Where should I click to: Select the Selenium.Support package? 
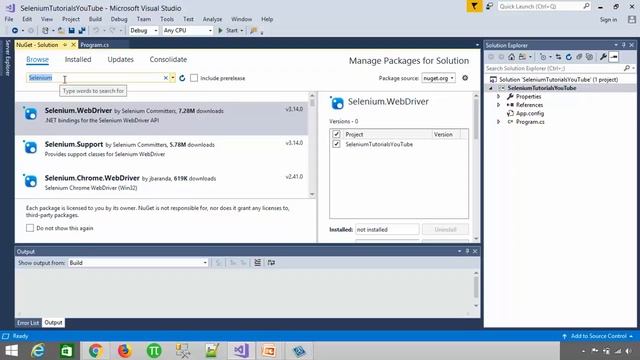click(x=162, y=149)
